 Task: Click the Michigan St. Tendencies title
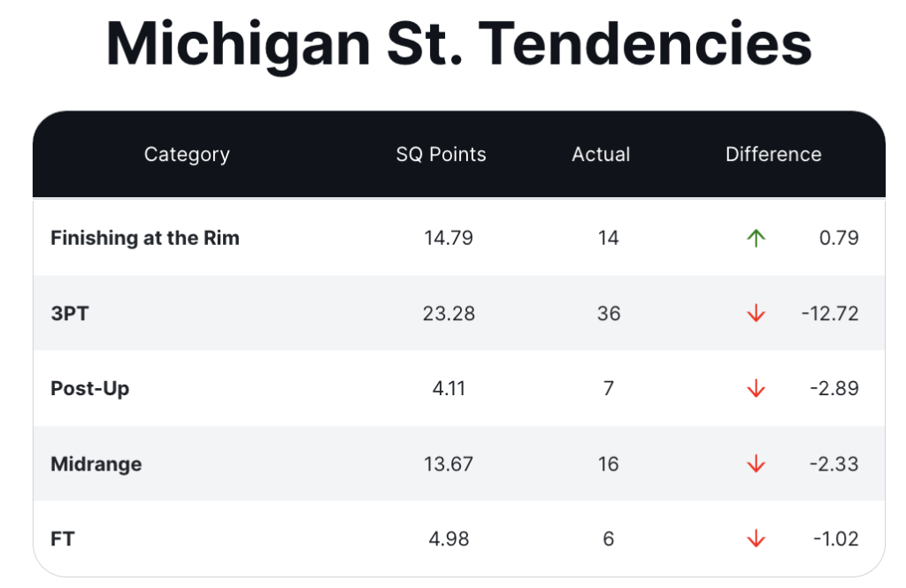(458, 44)
